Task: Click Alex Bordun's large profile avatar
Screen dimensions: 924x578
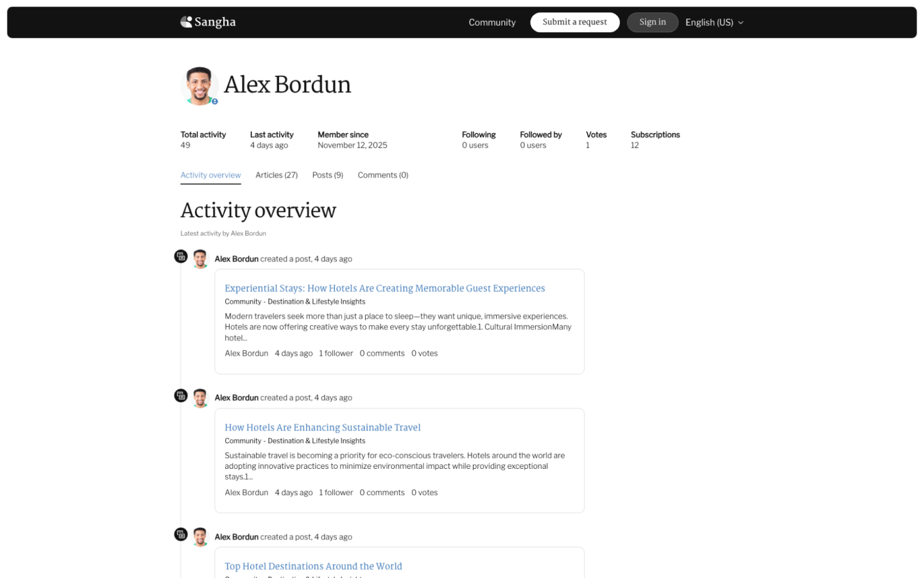Action: point(200,85)
